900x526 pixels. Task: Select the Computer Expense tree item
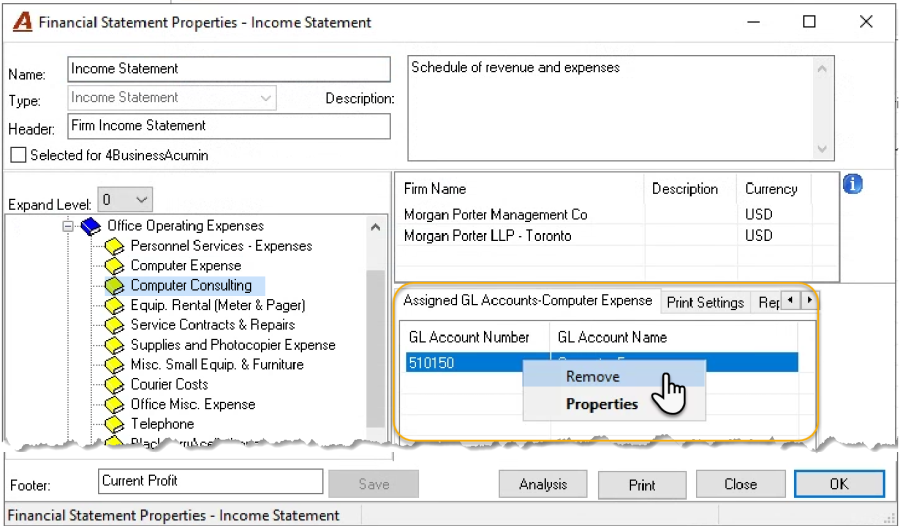(x=186, y=266)
